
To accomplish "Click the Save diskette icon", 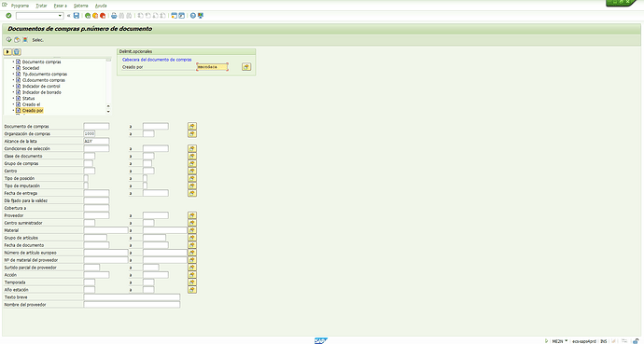I will click(76, 16).
